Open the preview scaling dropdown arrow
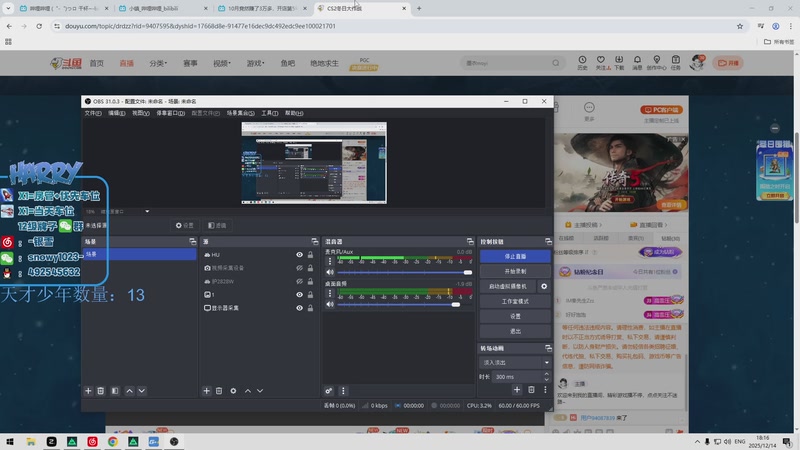 [x=147, y=211]
